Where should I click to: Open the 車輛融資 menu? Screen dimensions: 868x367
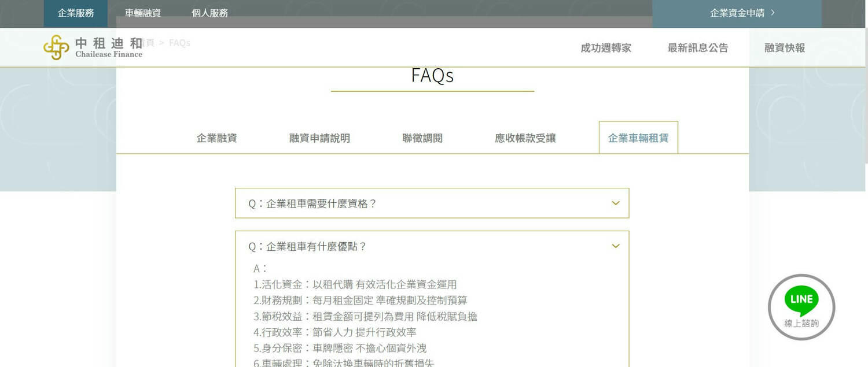point(143,12)
